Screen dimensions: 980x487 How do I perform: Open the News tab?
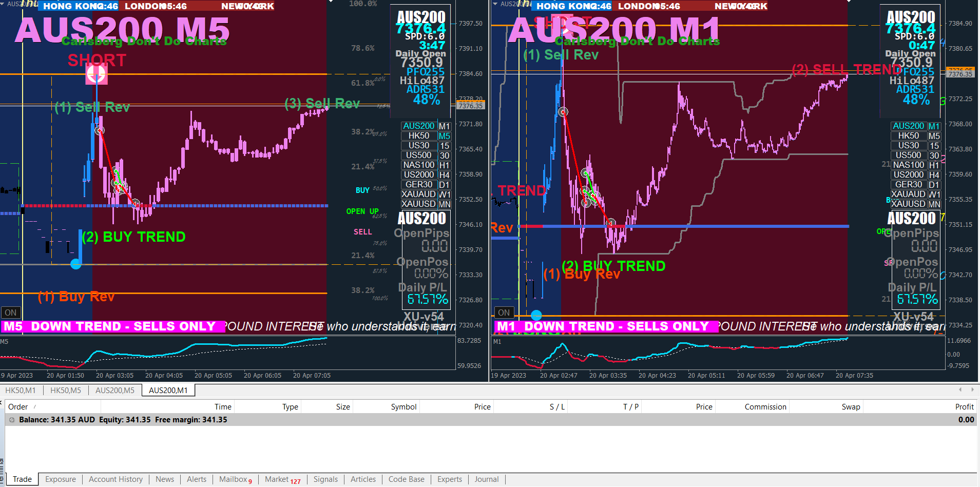pos(165,479)
